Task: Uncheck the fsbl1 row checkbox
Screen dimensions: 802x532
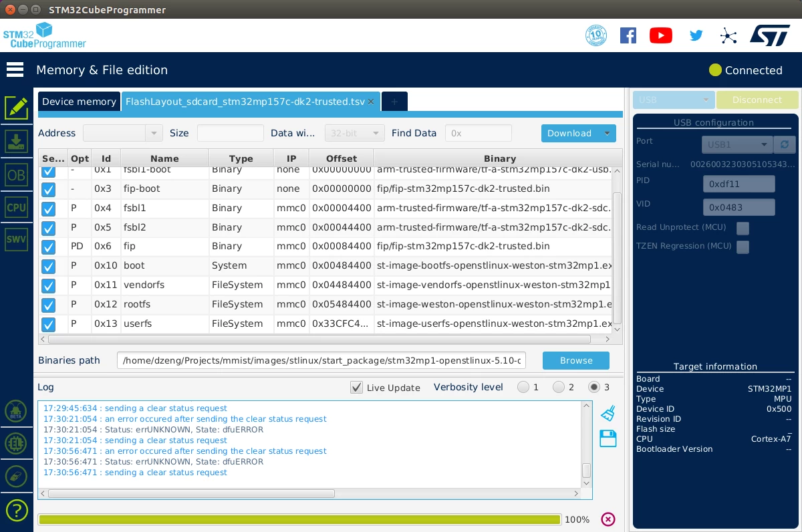Action: 48,209
